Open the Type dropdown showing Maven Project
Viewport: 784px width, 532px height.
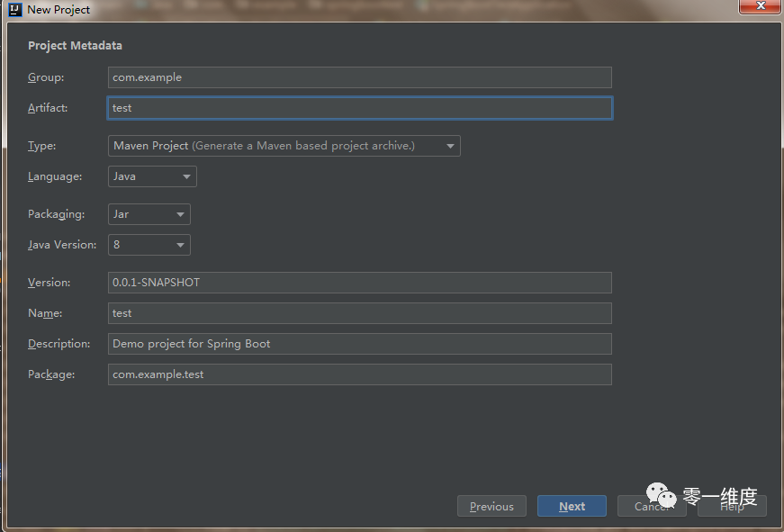284,146
